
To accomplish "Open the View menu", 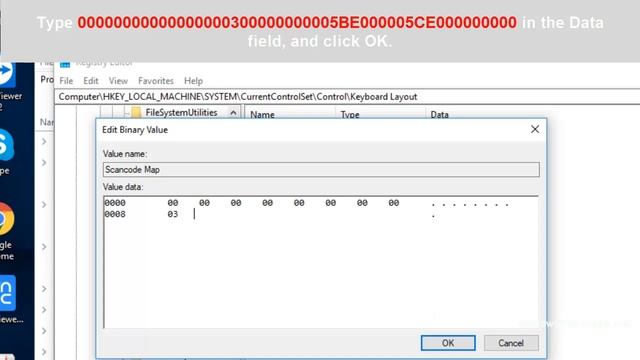I will click(x=118, y=81).
